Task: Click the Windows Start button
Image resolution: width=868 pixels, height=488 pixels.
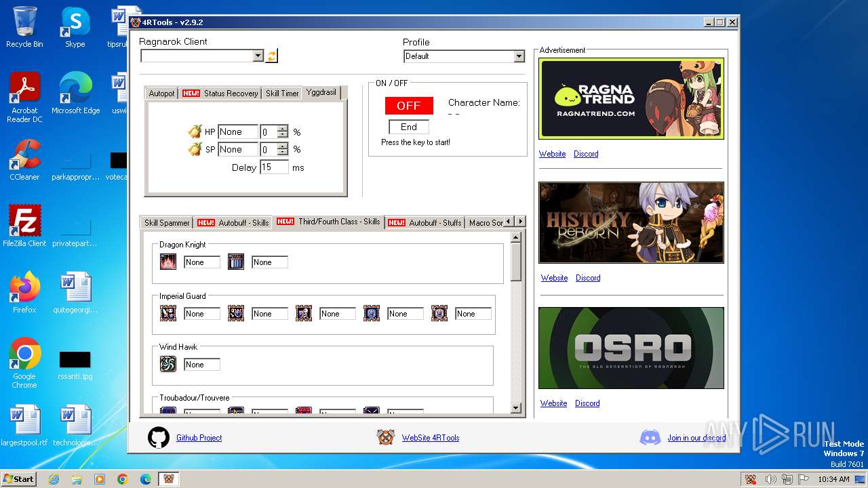Action: [18, 479]
